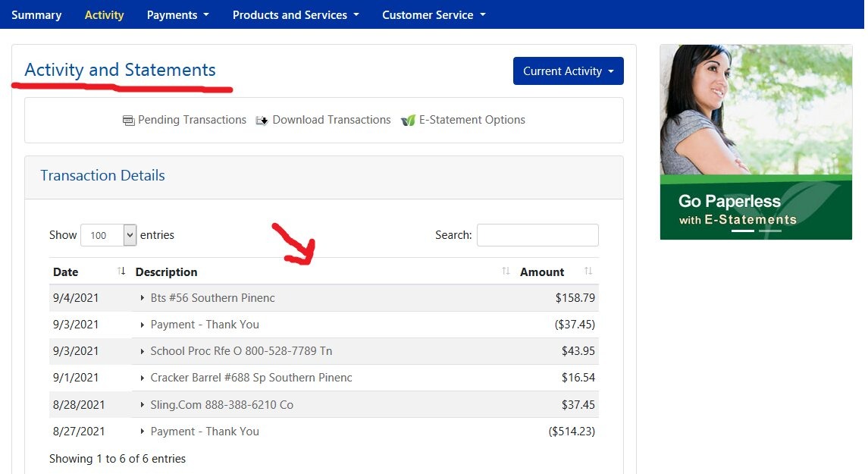Click the Amount column header text

pos(541,272)
